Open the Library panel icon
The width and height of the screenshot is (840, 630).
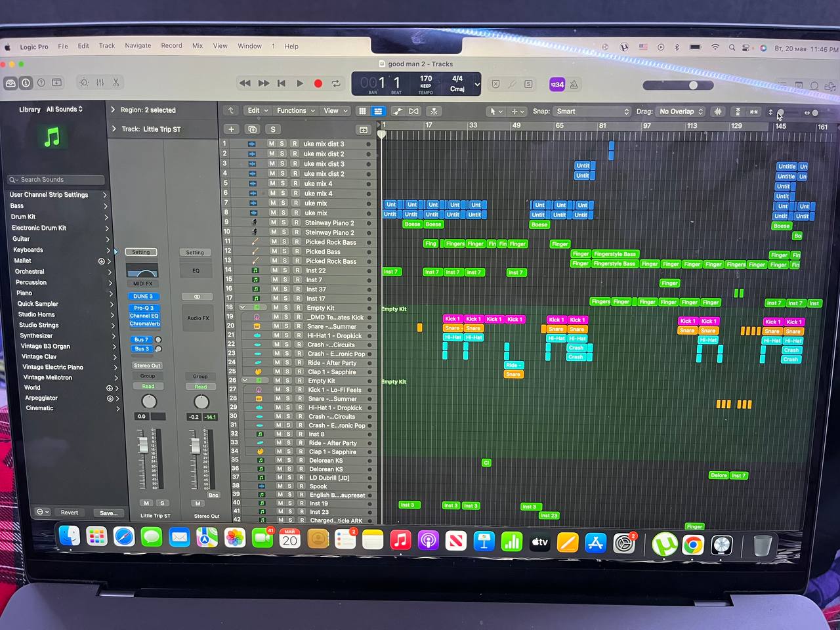tap(10, 83)
